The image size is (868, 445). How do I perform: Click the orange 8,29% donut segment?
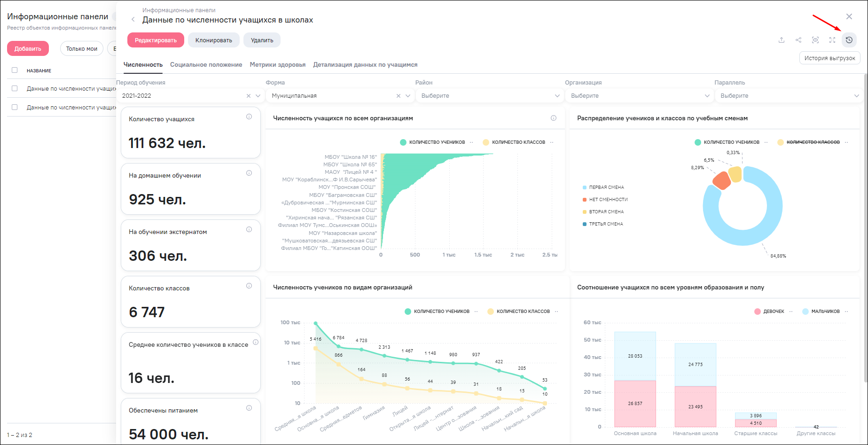(x=721, y=180)
